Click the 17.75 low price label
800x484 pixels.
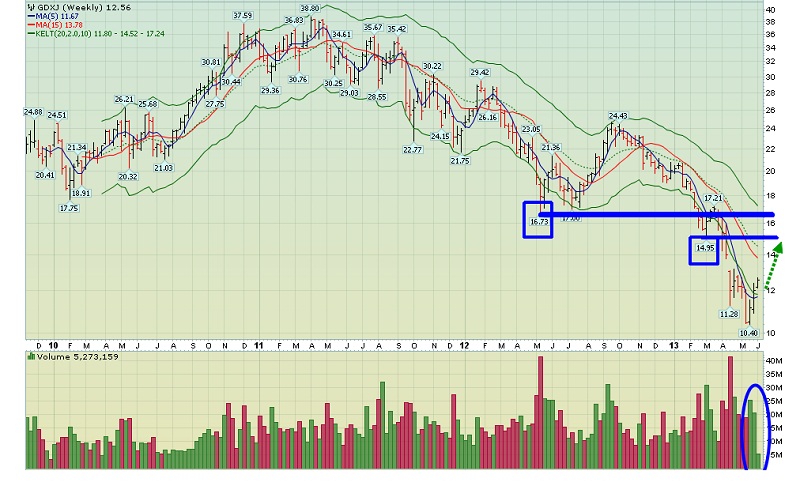[x=68, y=208]
